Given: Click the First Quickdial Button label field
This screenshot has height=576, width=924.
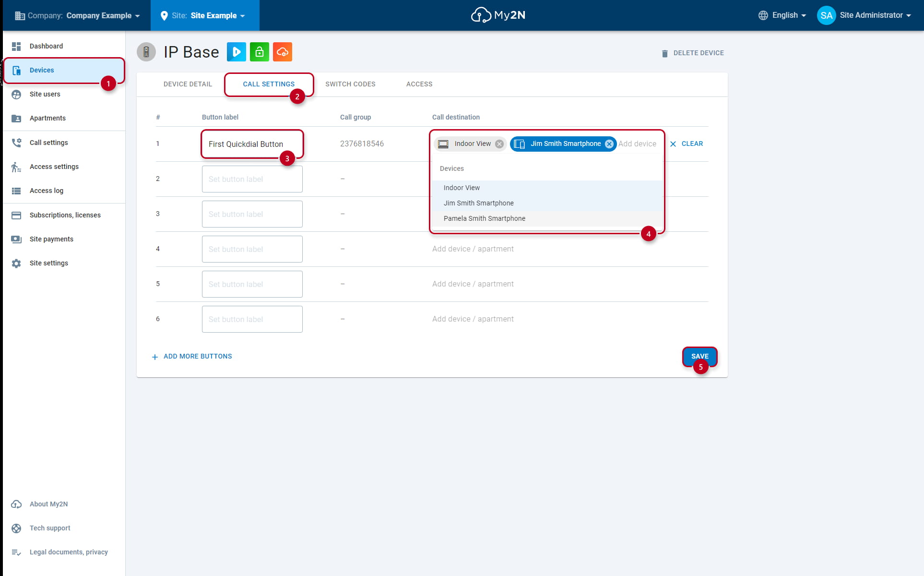Looking at the screenshot, I should (x=252, y=144).
